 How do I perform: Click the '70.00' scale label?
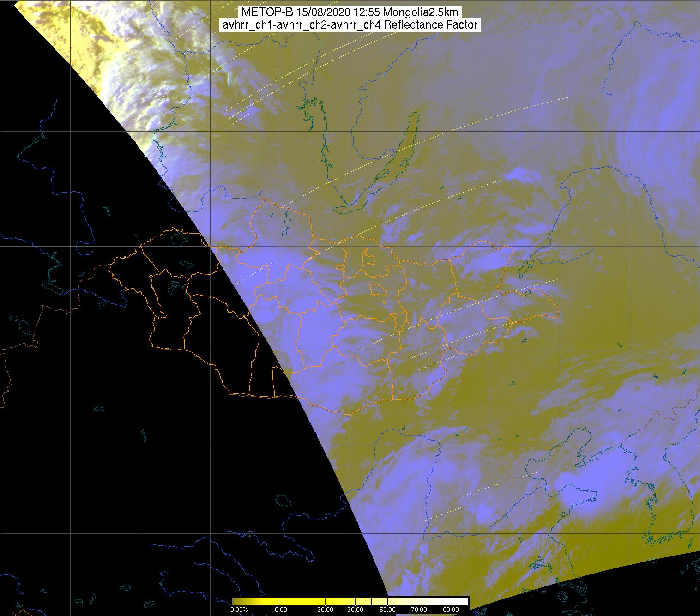pyautogui.click(x=419, y=610)
